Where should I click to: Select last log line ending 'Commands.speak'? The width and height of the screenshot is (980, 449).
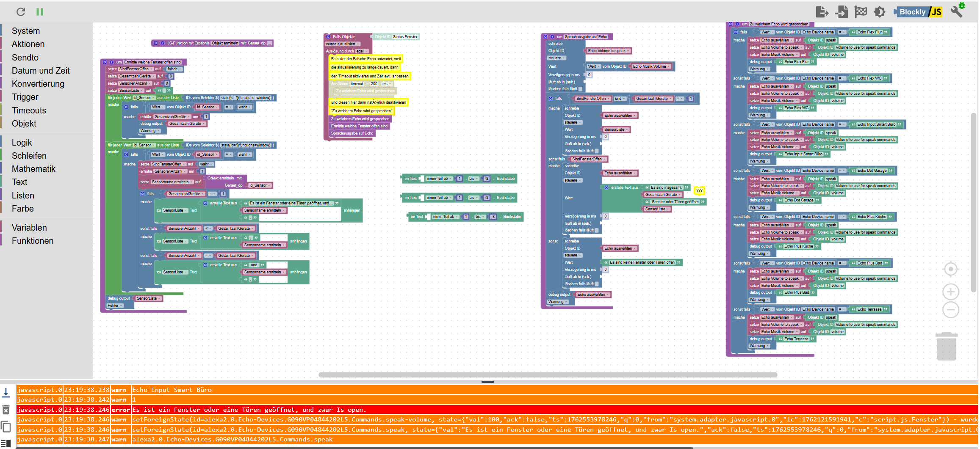click(497, 439)
